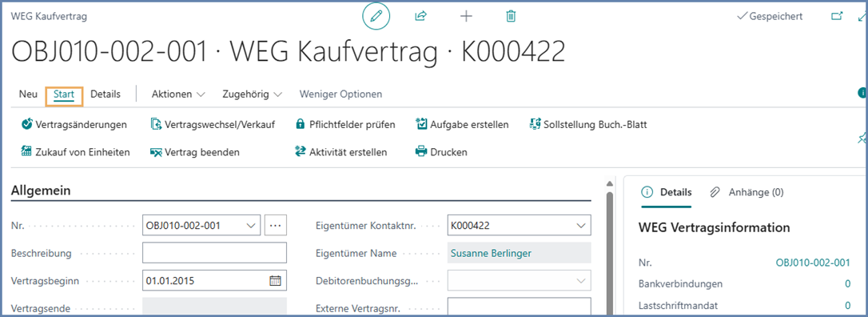Image resolution: width=868 pixels, height=317 pixels.
Task: Click Vertragswechsel/Verkauf action
Action: tap(213, 125)
